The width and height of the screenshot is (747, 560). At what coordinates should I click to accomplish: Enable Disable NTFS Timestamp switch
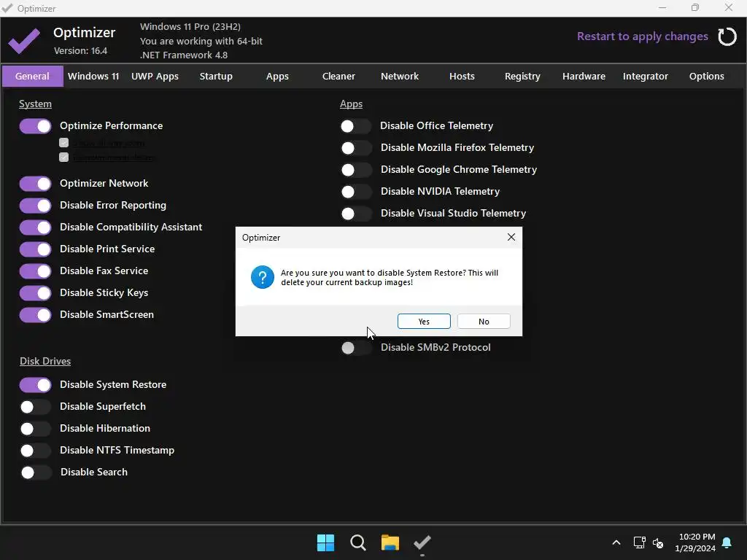(35, 451)
